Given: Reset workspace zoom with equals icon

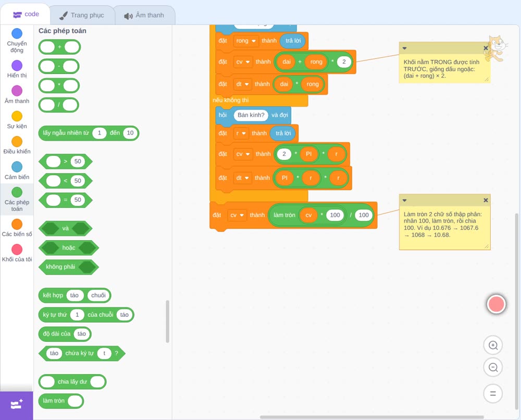Looking at the screenshot, I should pyautogui.click(x=493, y=393).
